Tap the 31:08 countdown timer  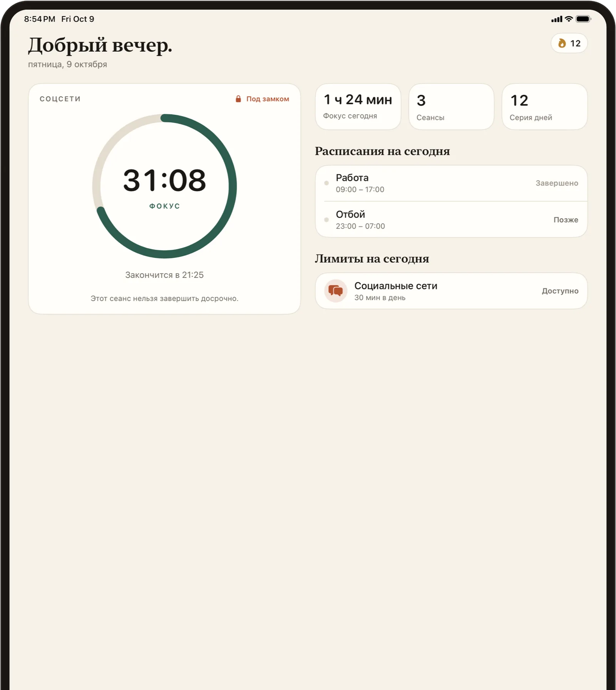tap(164, 180)
